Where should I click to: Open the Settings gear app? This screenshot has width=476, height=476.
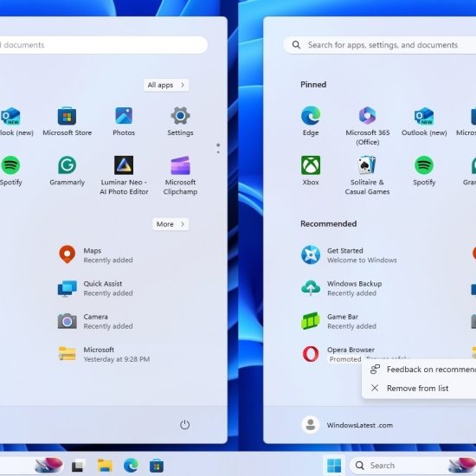[x=180, y=121]
